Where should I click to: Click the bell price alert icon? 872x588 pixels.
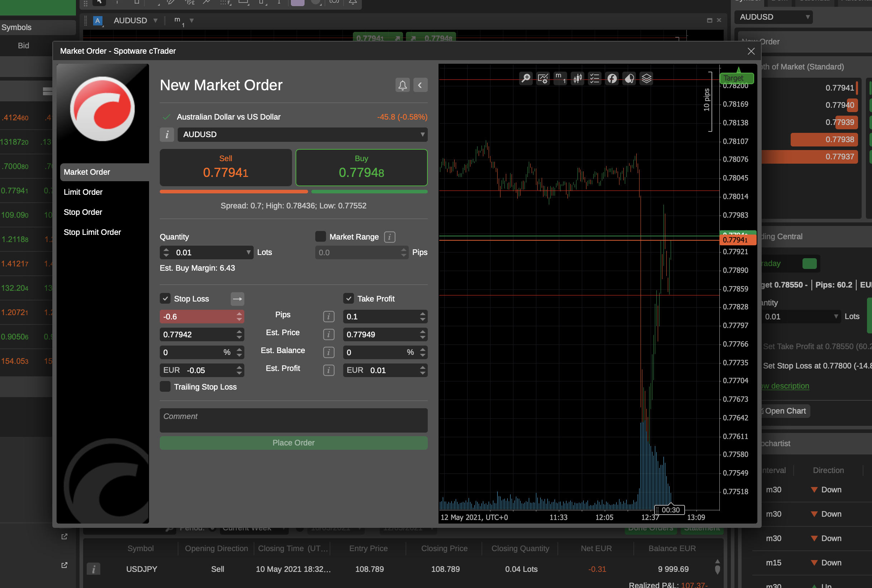(402, 85)
